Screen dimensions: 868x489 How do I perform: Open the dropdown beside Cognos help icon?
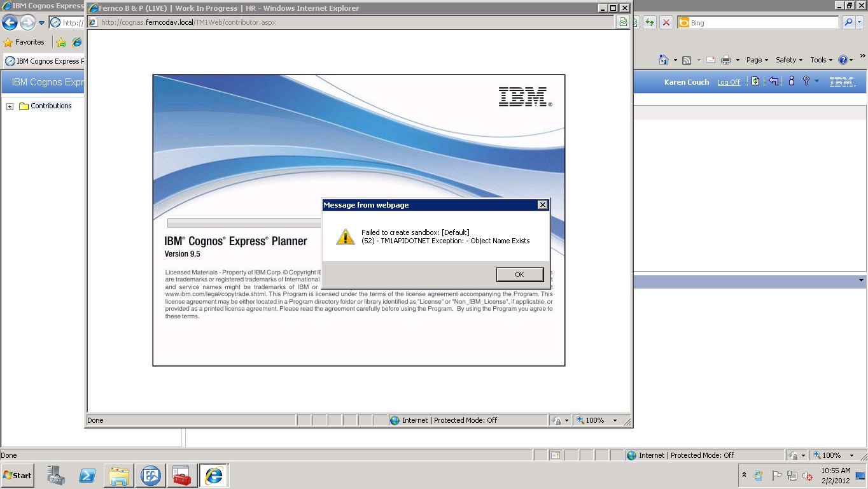816,81
